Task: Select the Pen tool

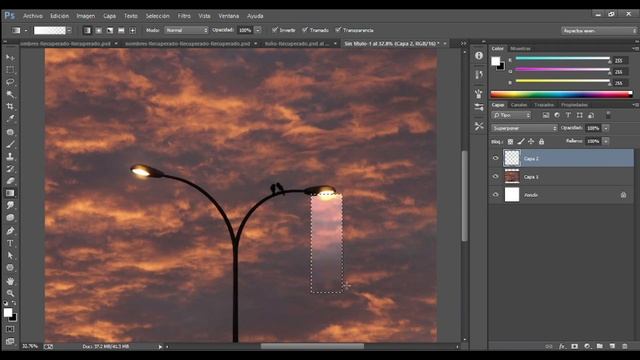Action: (x=10, y=231)
